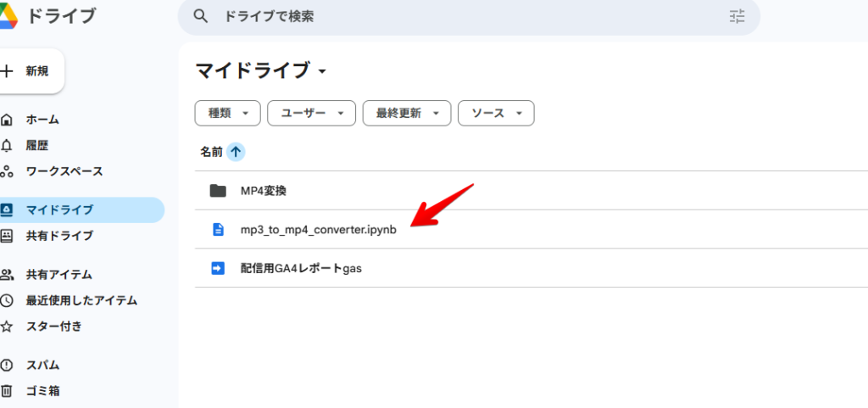This screenshot has width=868, height=408.
Task: Expand the 最終更新 filter dropdown
Action: pos(407,114)
